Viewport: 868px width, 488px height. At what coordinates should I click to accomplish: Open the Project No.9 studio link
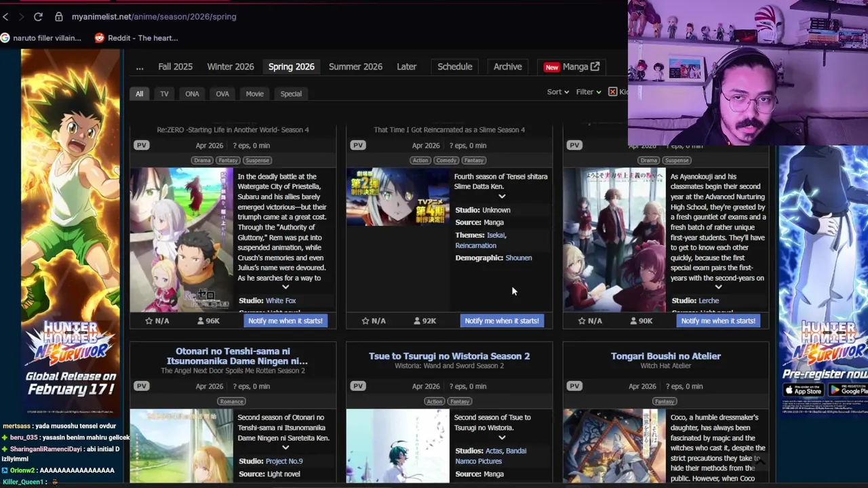(284, 461)
